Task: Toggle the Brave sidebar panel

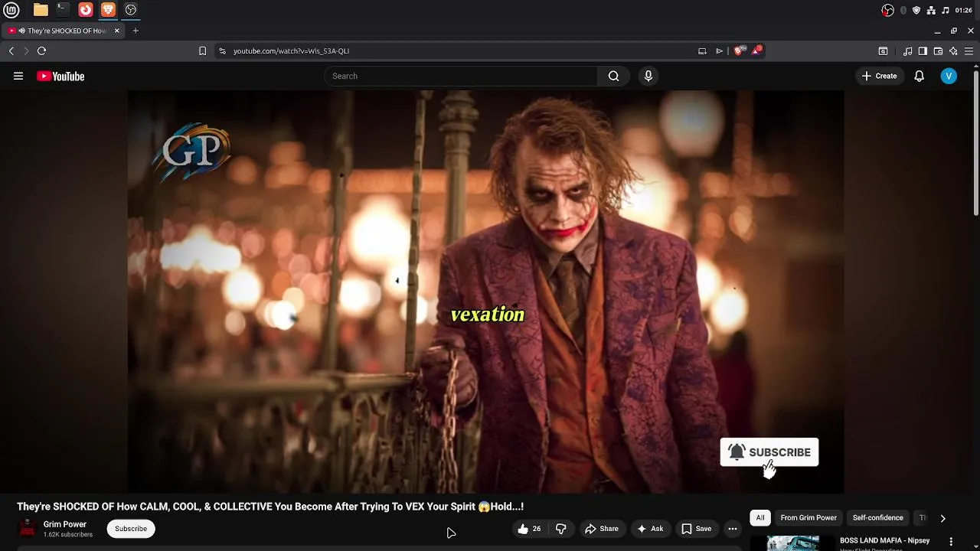Action: pyautogui.click(x=923, y=51)
